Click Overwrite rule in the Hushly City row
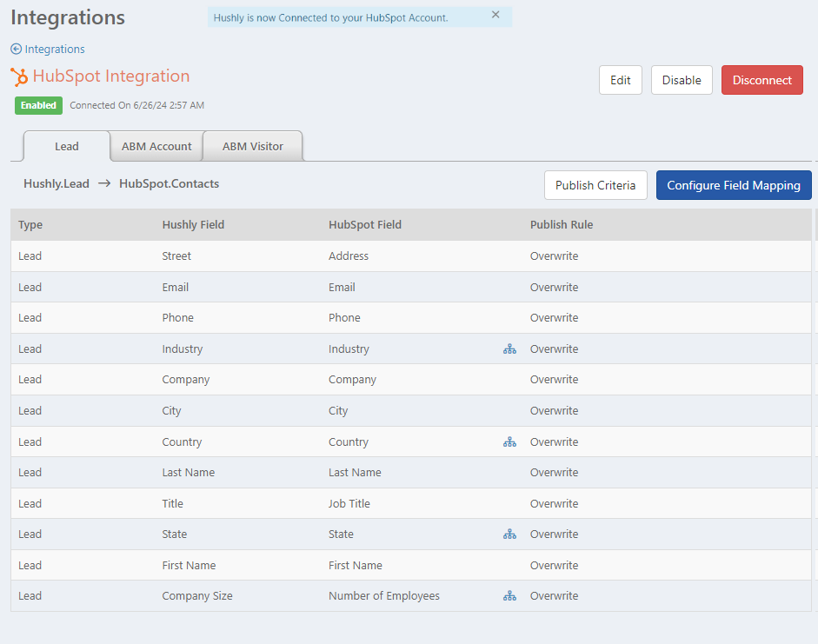The height and width of the screenshot is (644, 818). coord(554,411)
